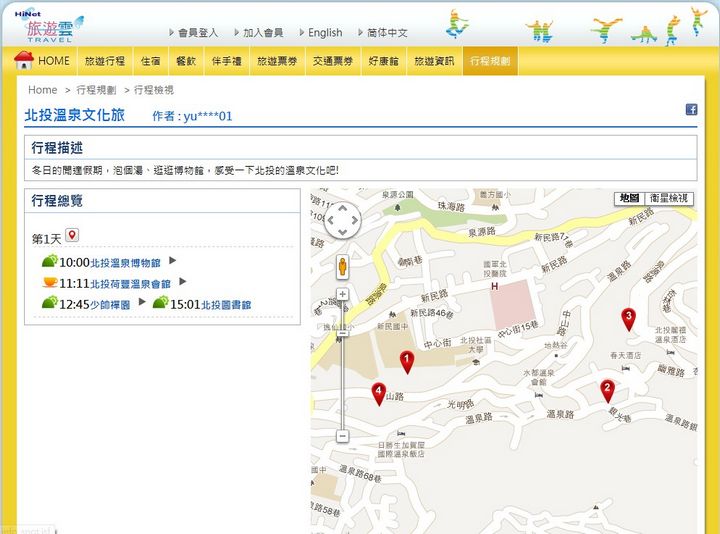
Task: Click the map zoom in plus button
Action: [x=342, y=295]
